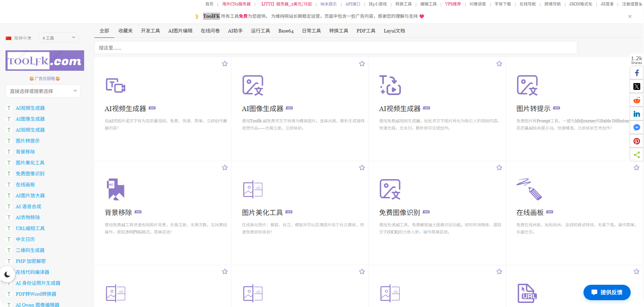
Task: Click the lightbulb notice icon
Action: click(197, 16)
